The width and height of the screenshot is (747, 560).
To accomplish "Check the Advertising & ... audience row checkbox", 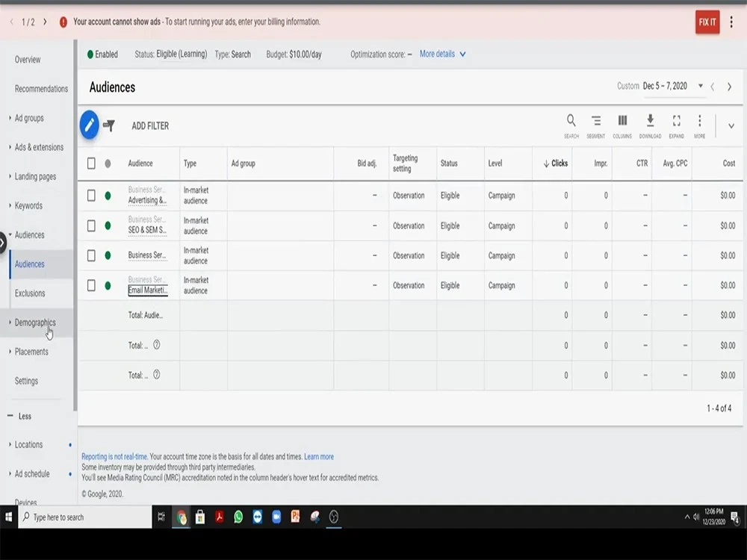I will (91, 196).
